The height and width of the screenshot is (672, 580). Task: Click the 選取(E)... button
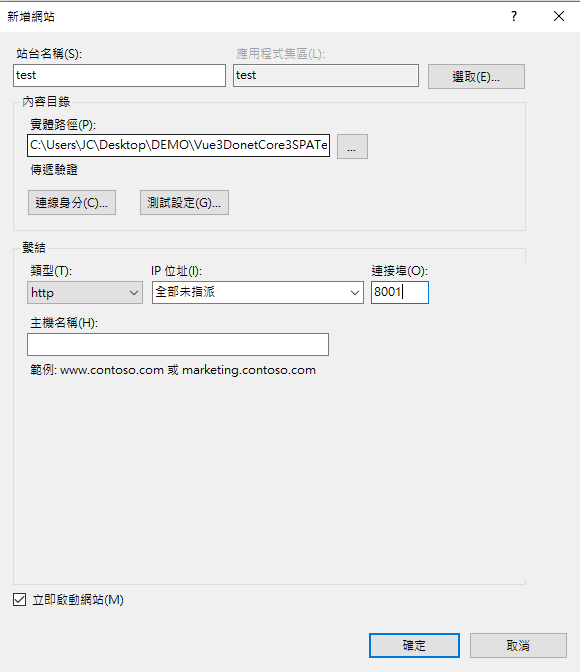pyautogui.click(x=476, y=77)
